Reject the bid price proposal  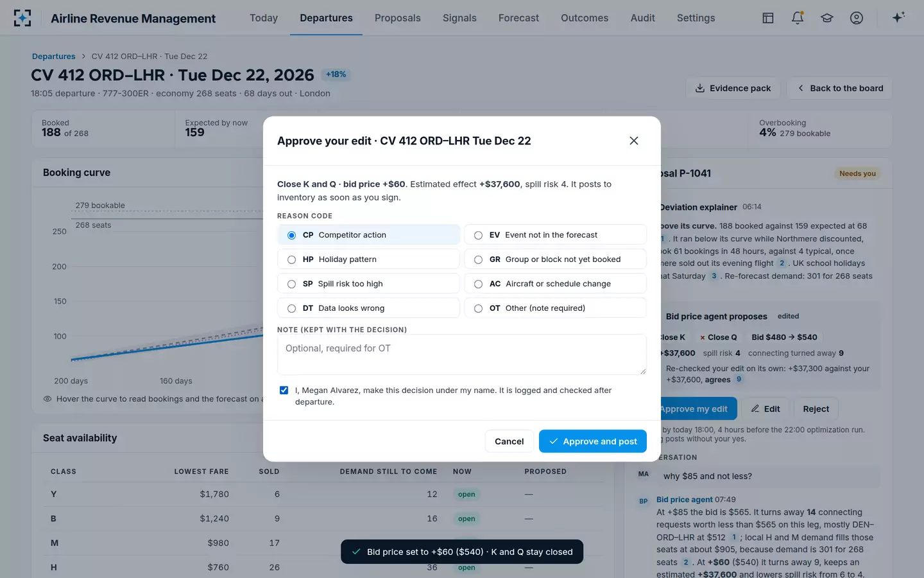coord(816,408)
